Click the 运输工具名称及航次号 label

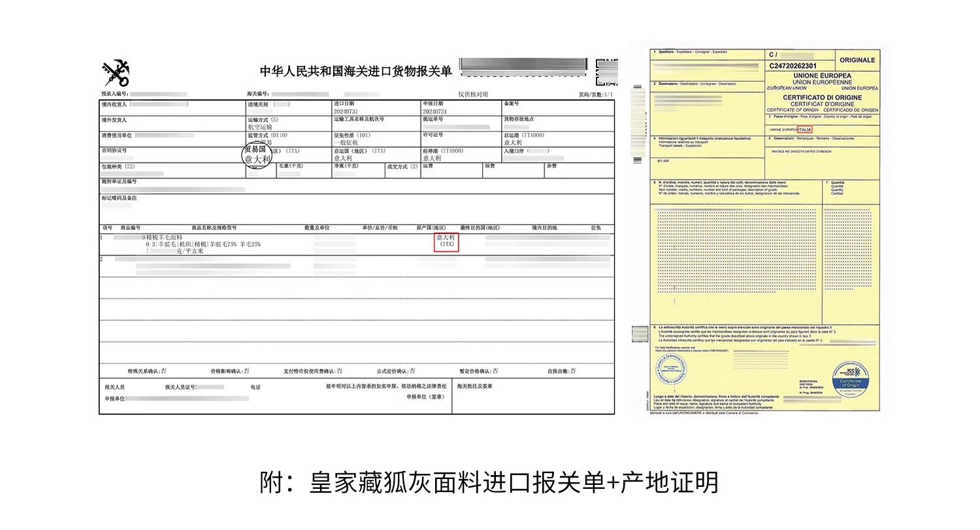click(x=359, y=120)
